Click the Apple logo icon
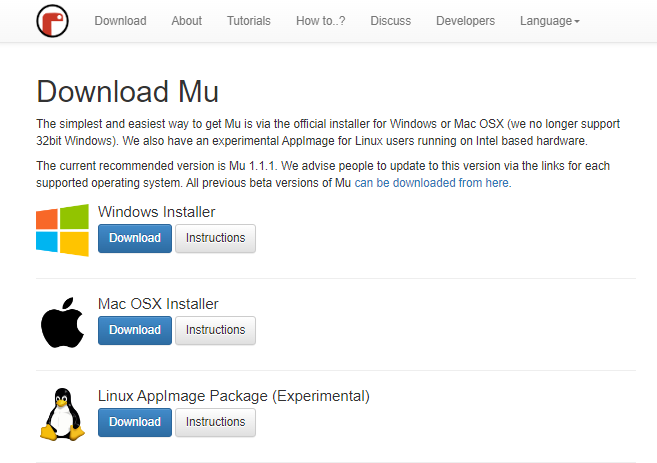657x463 pixels. [62, 322]
